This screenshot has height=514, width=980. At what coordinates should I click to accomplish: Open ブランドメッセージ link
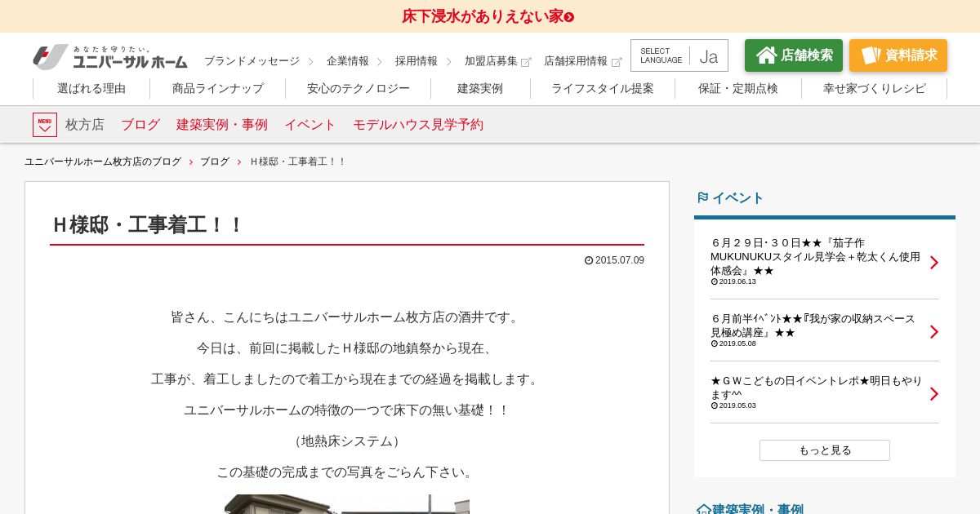[x=252, y=61]
